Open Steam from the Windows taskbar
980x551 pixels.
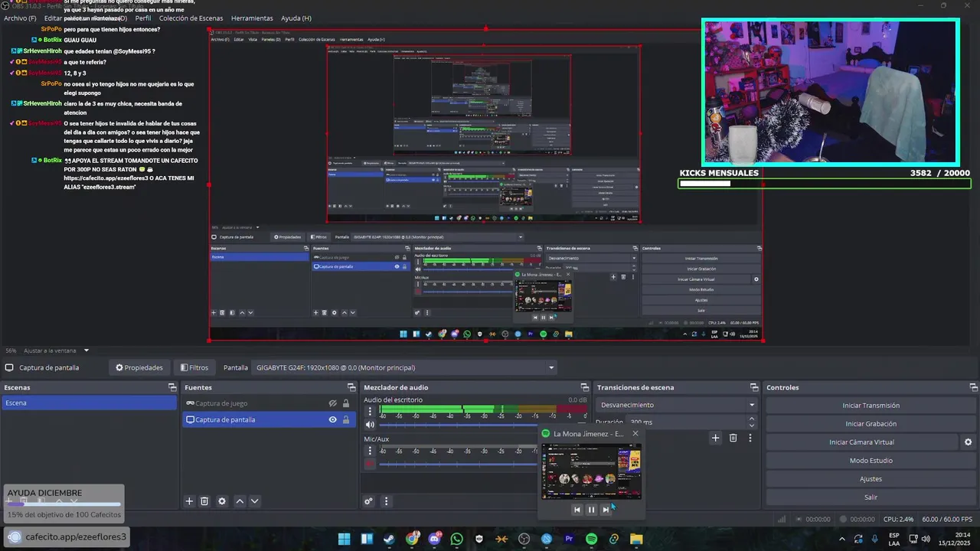(389, 539)
